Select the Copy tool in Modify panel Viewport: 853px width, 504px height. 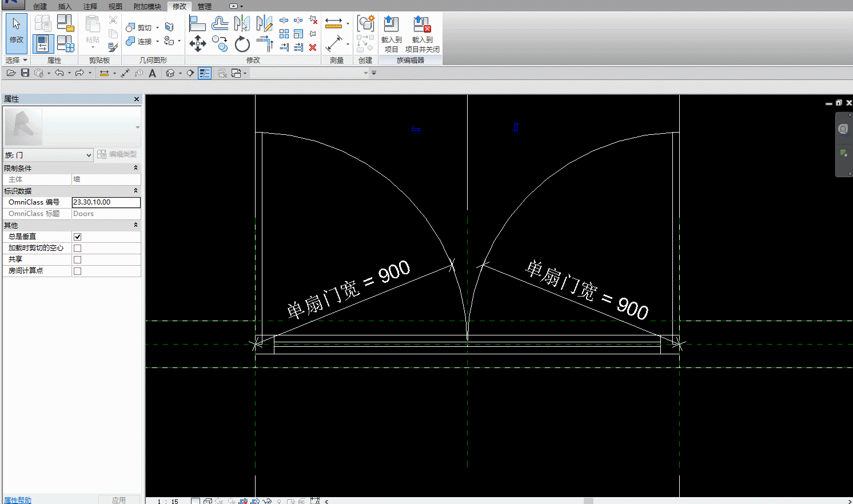click(x=220, y=43)
